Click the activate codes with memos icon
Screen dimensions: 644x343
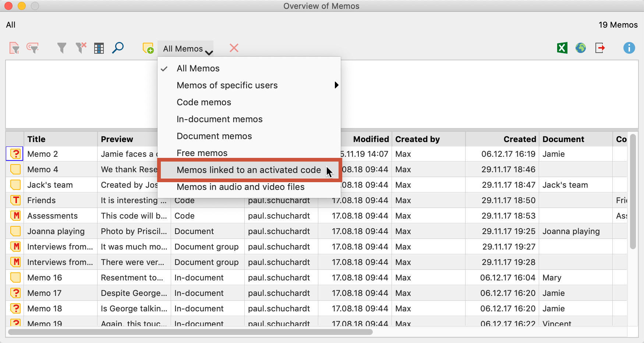click(33, 48)
